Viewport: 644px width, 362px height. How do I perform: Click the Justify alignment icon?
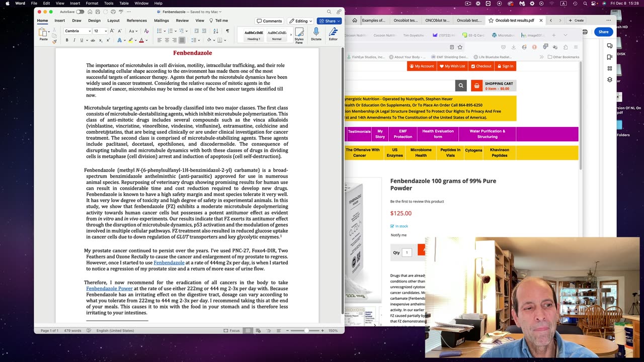pyautogui.click(x=182, y=40)
